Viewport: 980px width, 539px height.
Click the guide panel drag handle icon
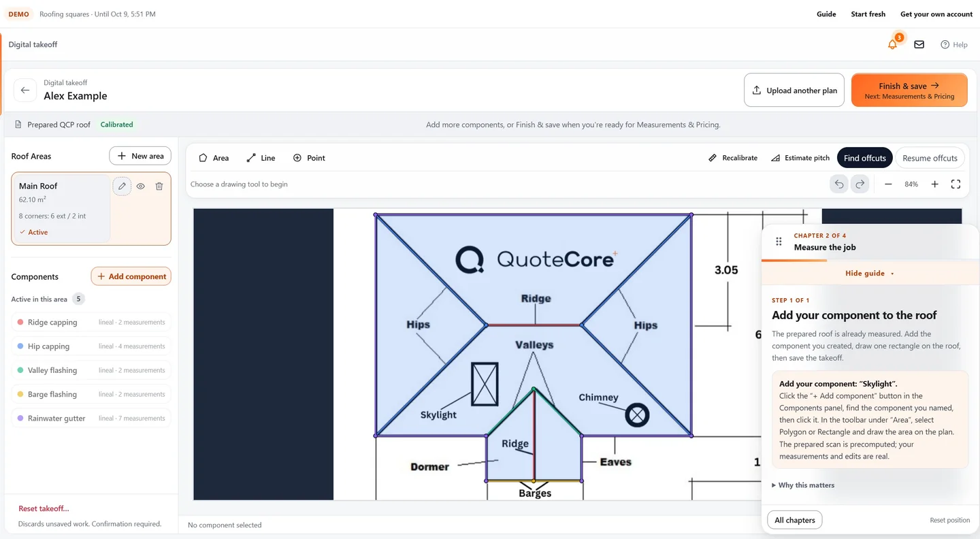779,242
